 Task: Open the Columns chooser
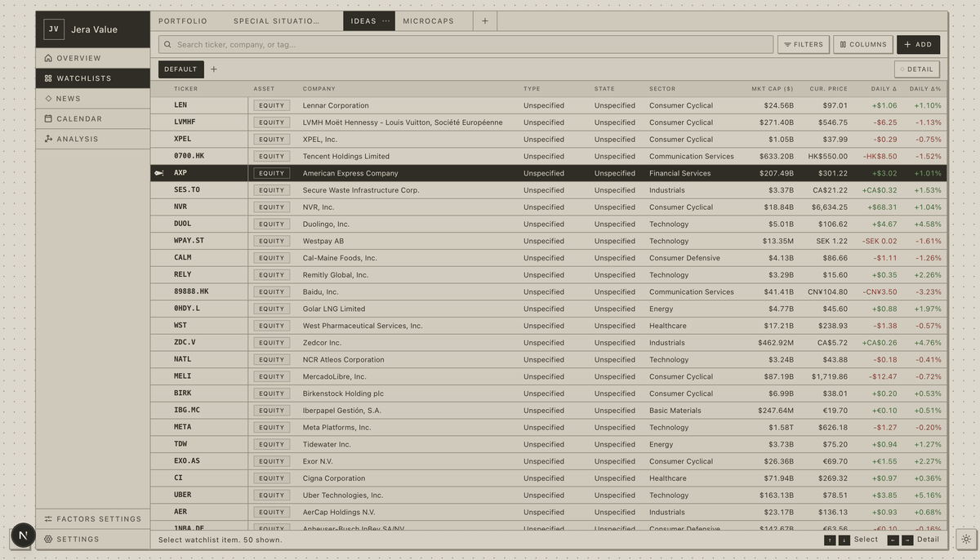click(863, 45)
